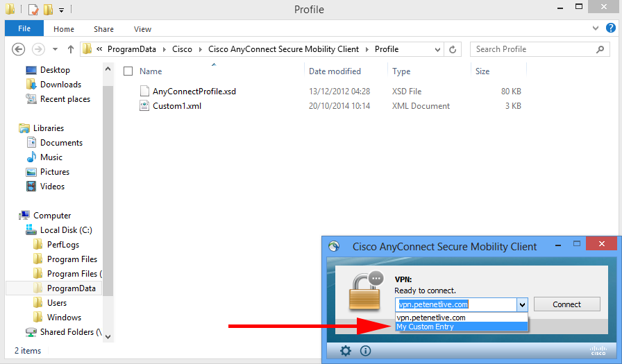This screenshot has width=622, height=364.
Task: Click the new folder icon in title bar
Action: 48,9
